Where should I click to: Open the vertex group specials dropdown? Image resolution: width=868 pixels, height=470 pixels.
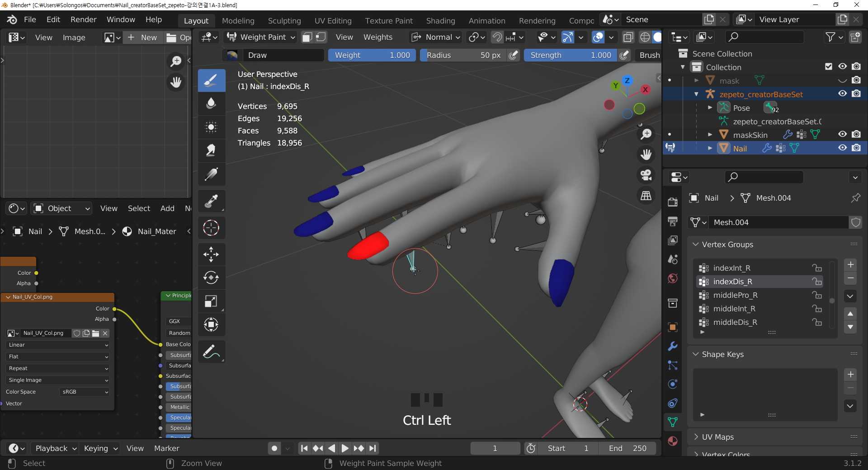coord(850,296)
